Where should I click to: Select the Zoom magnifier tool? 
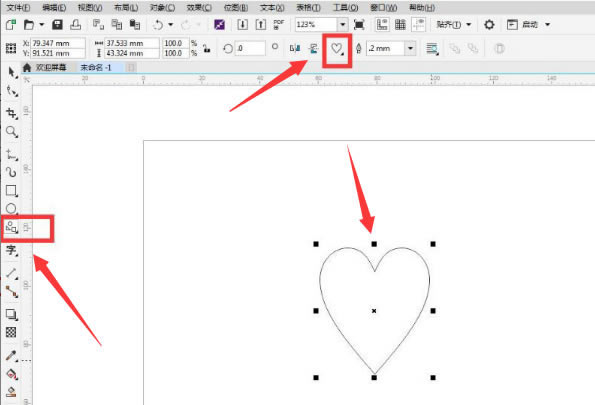tap(11, 132)
